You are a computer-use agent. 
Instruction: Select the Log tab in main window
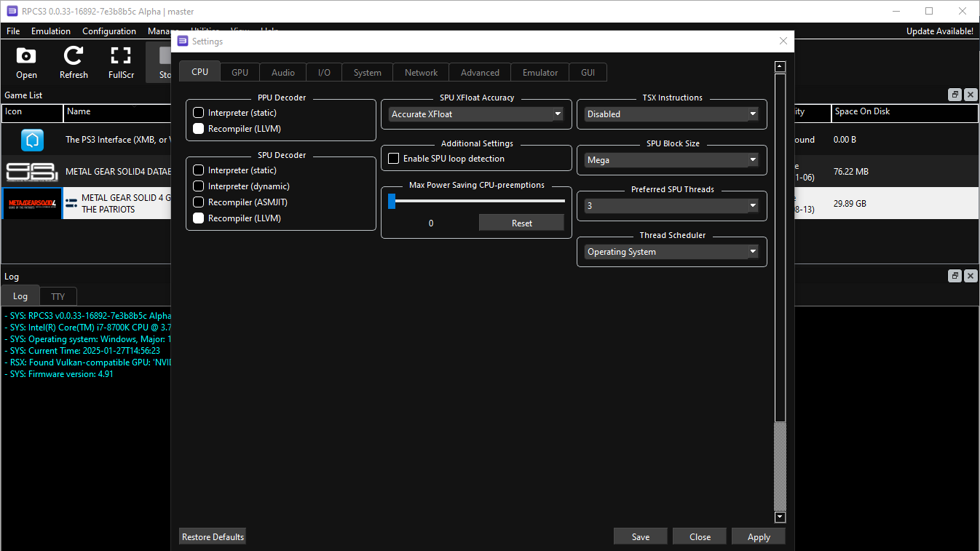point(20,296)
